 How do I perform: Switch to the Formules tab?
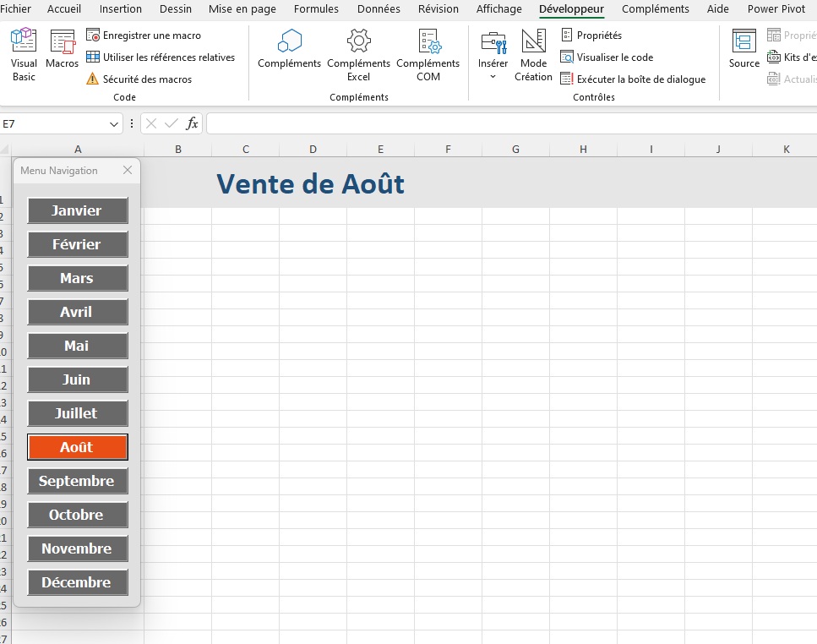pos(316,9)
